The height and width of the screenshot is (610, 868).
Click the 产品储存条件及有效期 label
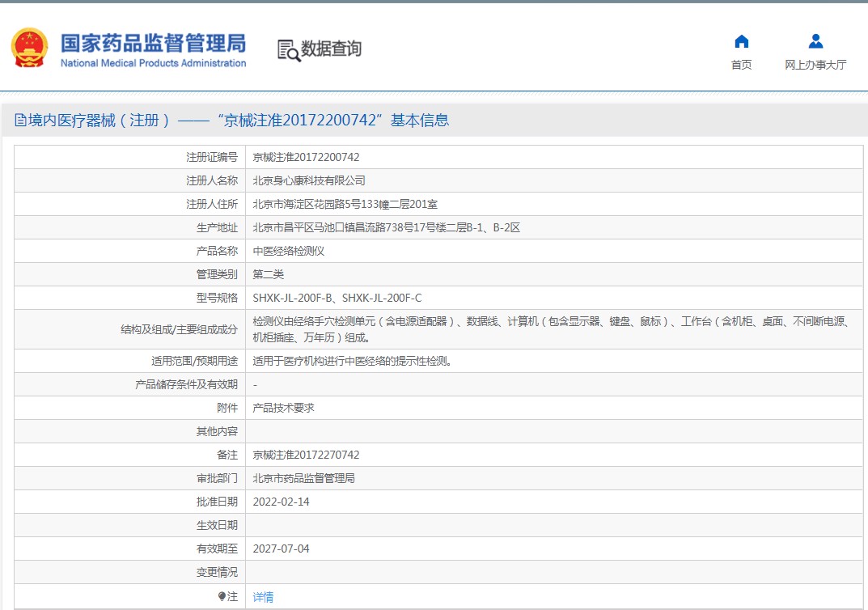[187, 384]
